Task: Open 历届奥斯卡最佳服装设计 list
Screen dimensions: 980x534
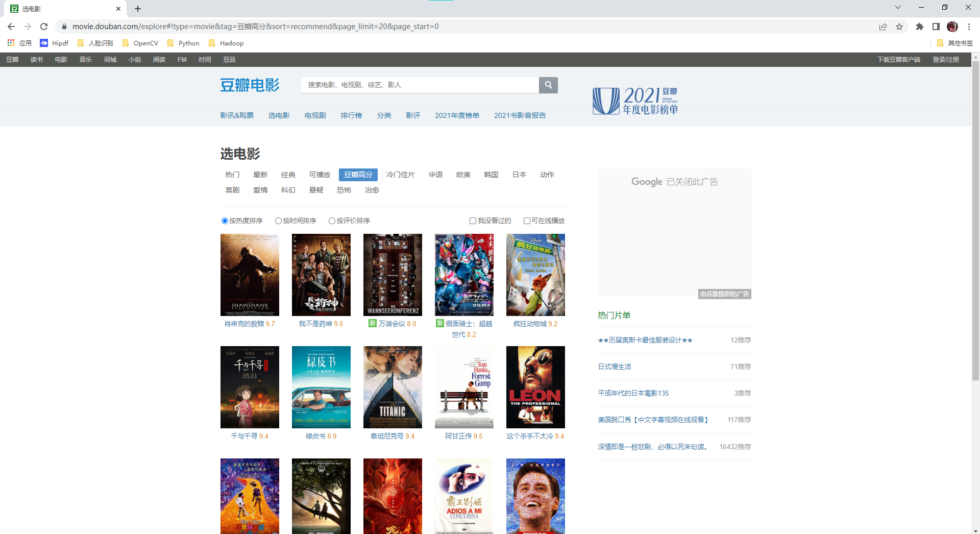Action: (x=645, y=340)
